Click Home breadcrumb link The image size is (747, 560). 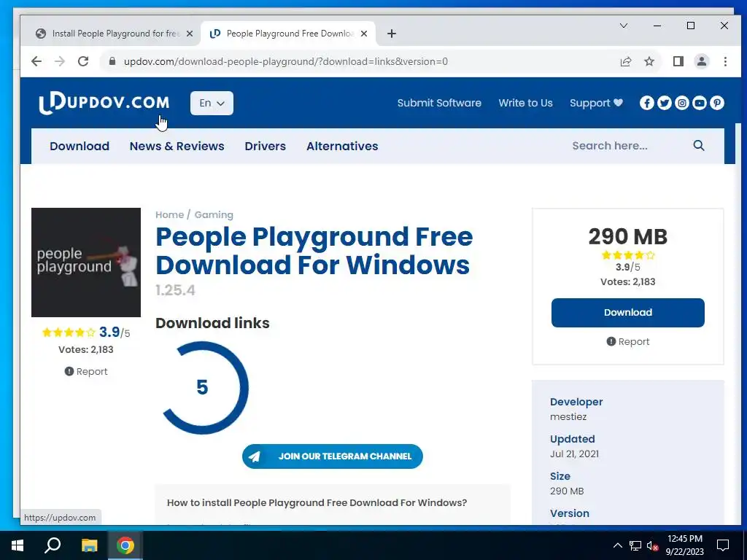pos(169,215)
